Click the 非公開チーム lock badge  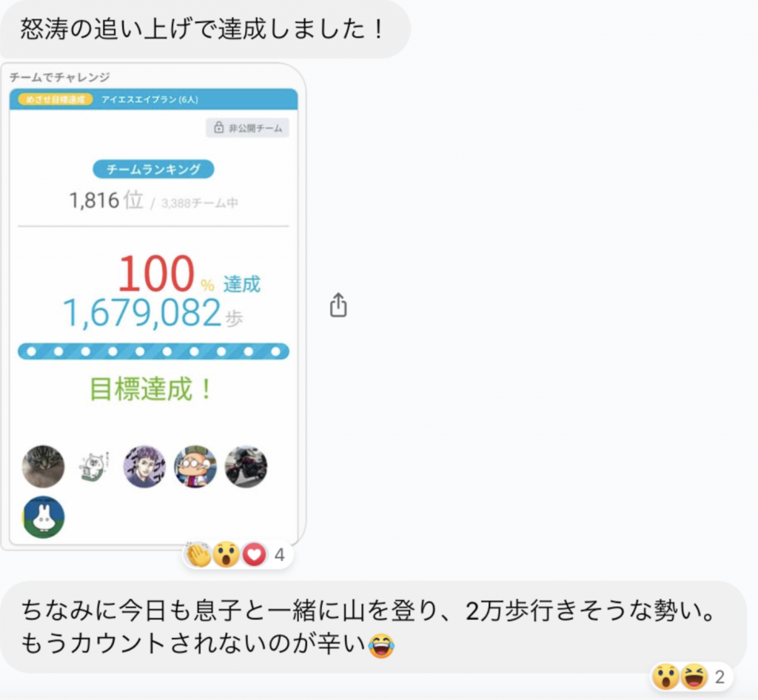247,127
